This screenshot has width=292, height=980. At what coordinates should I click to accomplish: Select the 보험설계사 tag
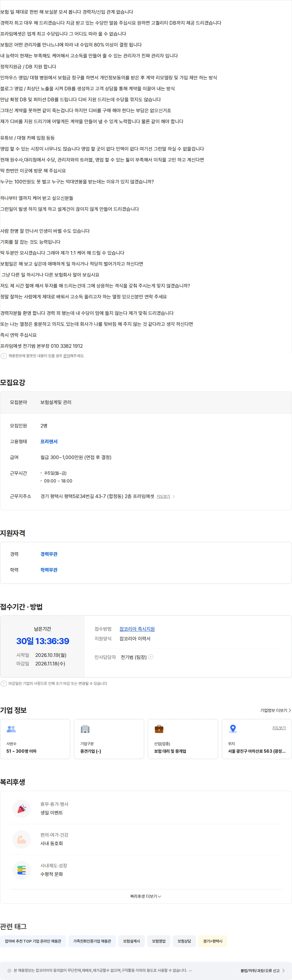[x=131, y=941]
